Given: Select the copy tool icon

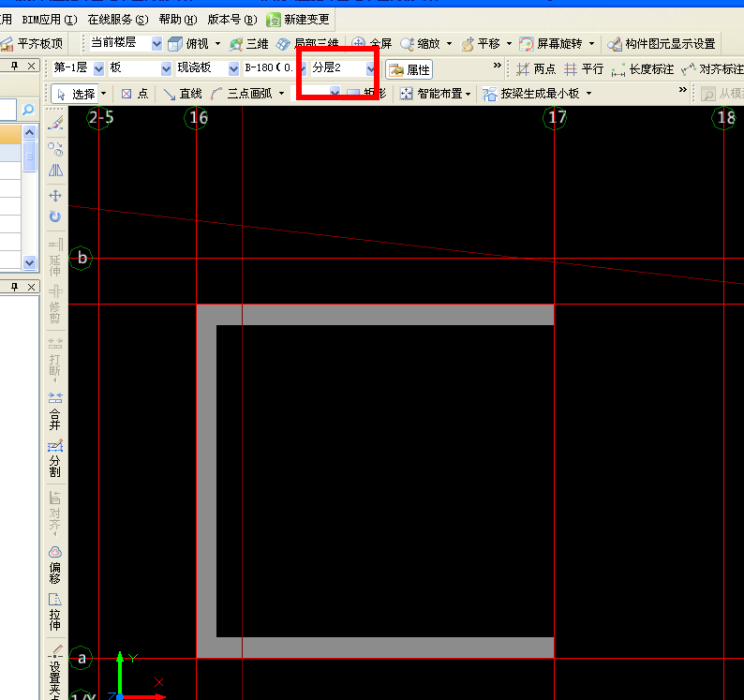Looking at the screenshot, I should click(55, 149).
